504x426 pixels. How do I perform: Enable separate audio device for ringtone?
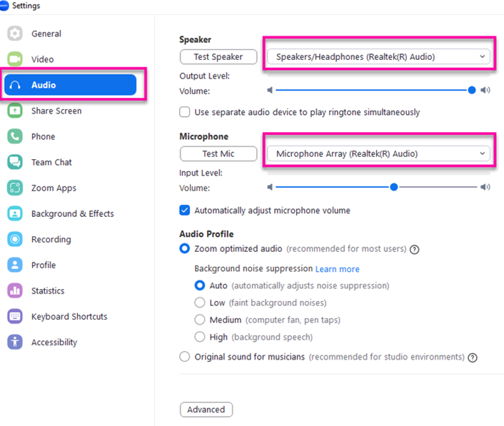click(x=184, y=112)
